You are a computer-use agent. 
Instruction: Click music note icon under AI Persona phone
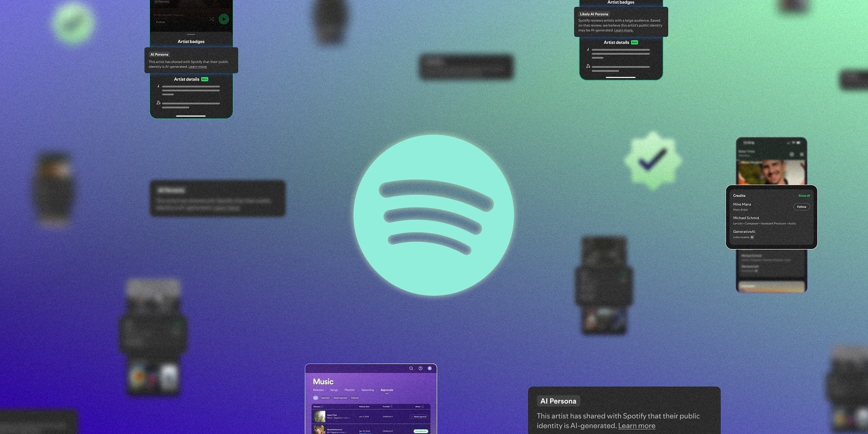tap(158, 86)
